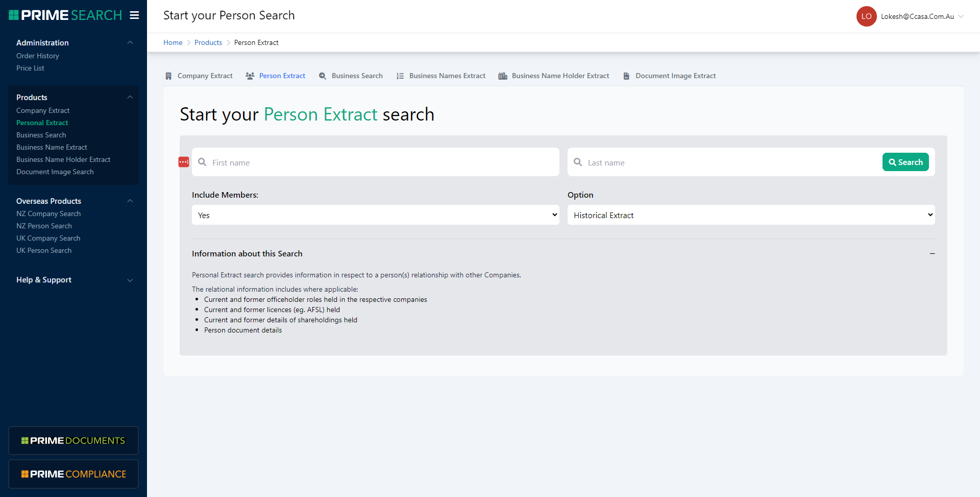Open NZ Company Search in sidebar
This screenshot has width=980, height=497.
pos(48,214)
